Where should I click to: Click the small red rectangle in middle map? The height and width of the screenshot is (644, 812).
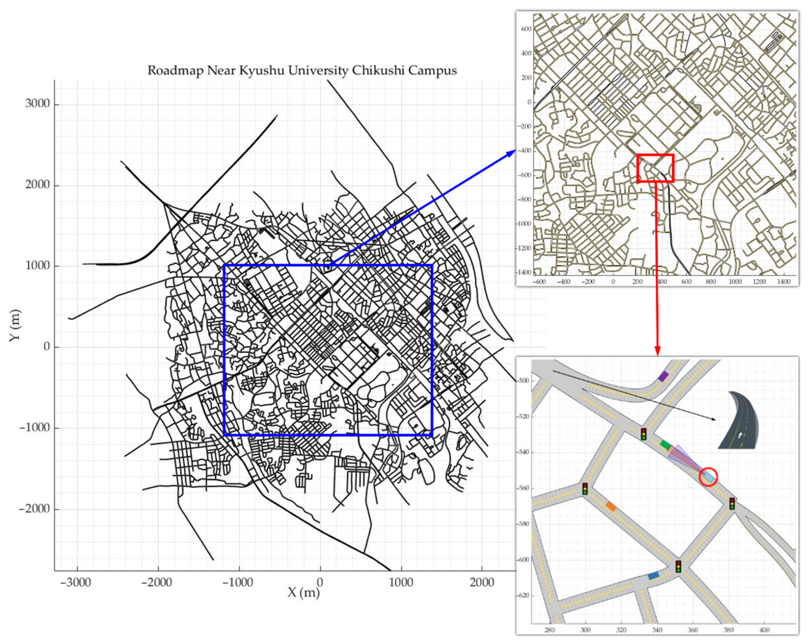coord(655,168)
